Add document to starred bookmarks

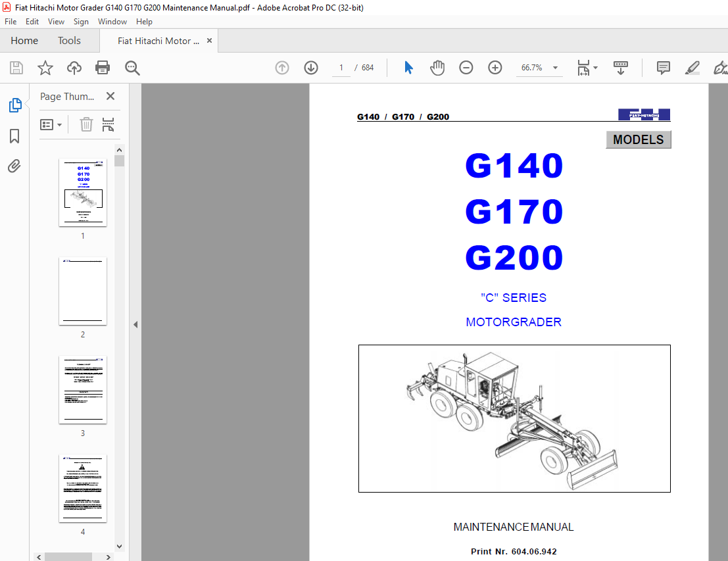[x=45, y=68]
